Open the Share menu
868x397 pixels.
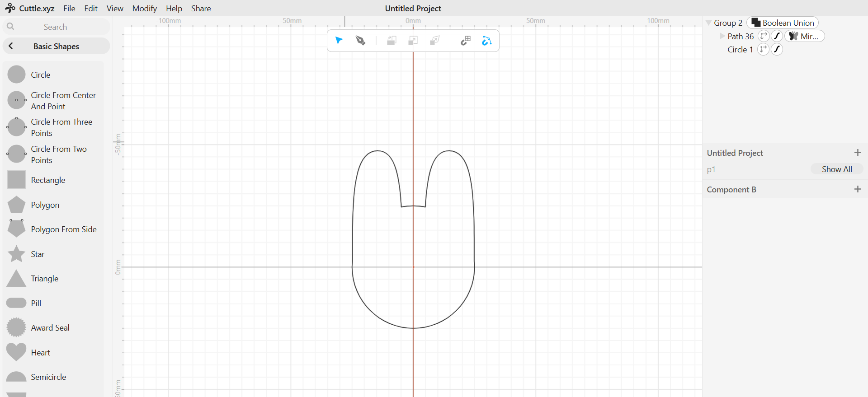pos(201,8)
